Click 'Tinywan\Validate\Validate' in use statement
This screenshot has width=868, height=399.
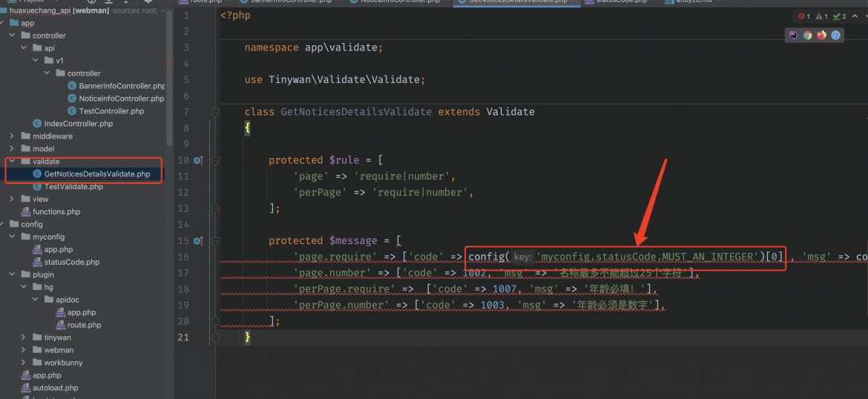[x=344, y=80]
